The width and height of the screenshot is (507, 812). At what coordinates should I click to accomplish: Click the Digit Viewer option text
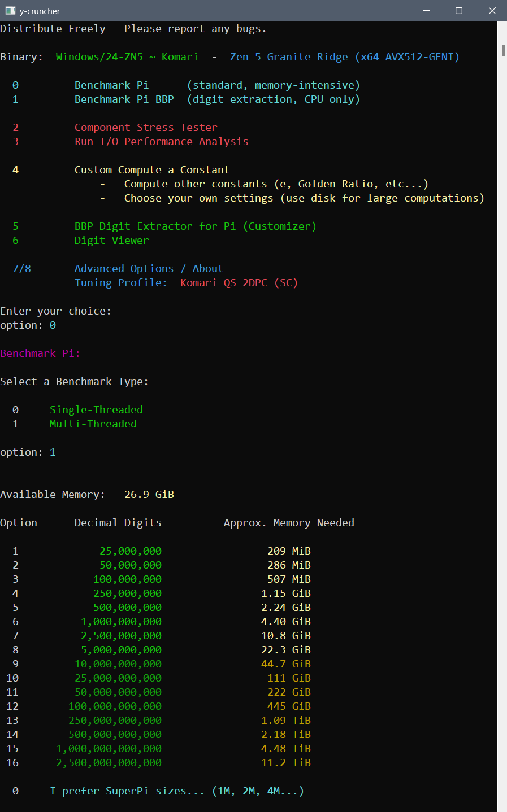point(112,241)
